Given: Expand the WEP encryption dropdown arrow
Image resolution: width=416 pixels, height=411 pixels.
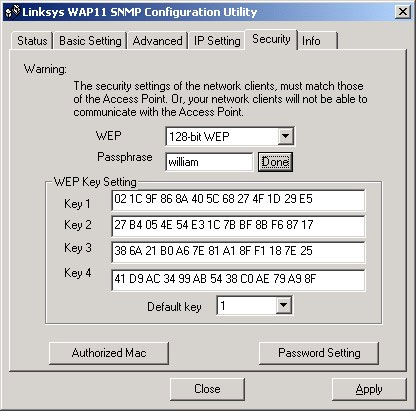Looking at the screenshot, I should (285, 136).
